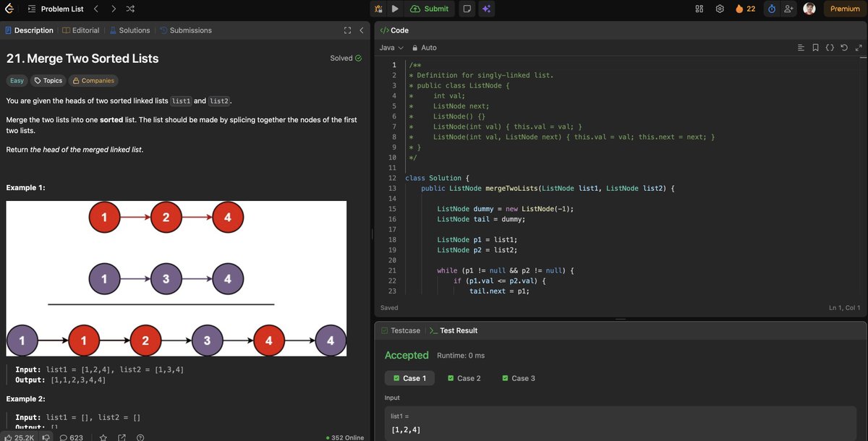Click the Runtime: 0 ms text

(x=461, y=356)
